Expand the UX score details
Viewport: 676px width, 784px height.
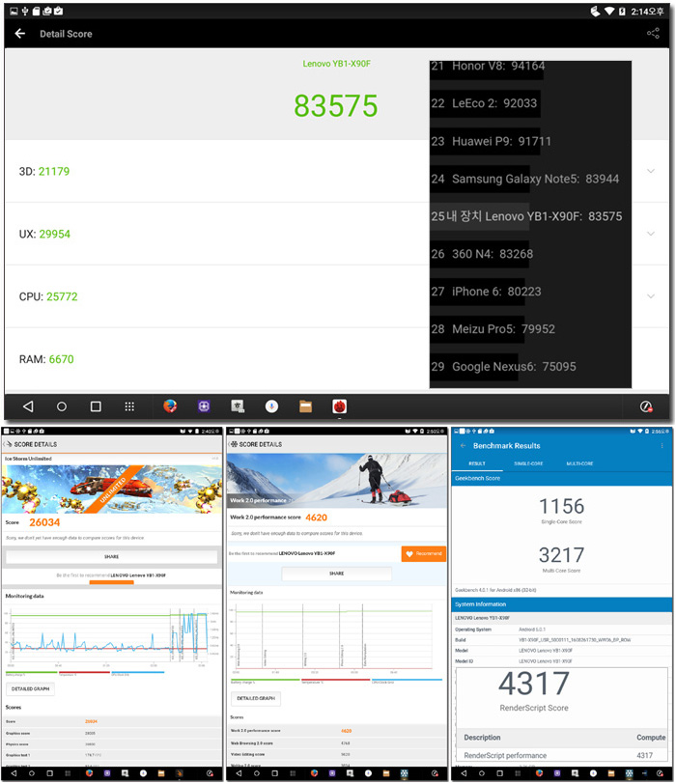(x=651, y=234)
